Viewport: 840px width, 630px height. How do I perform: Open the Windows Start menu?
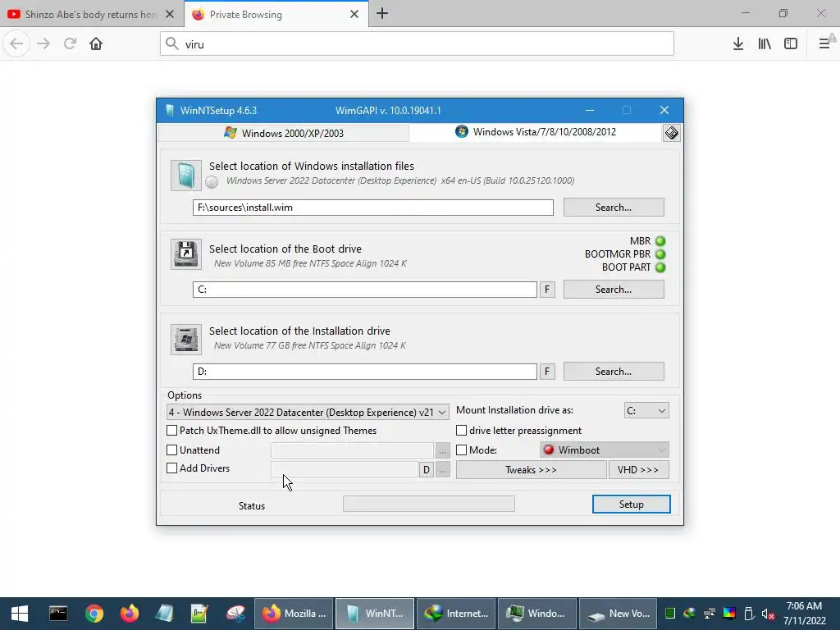pyautogui.click(x=20, y=614)
